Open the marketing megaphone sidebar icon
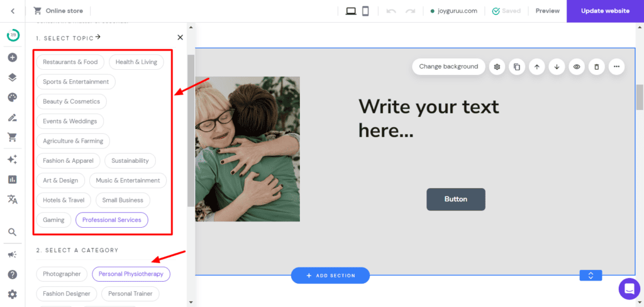The image size is (644, 307). (x=13, y=254)
